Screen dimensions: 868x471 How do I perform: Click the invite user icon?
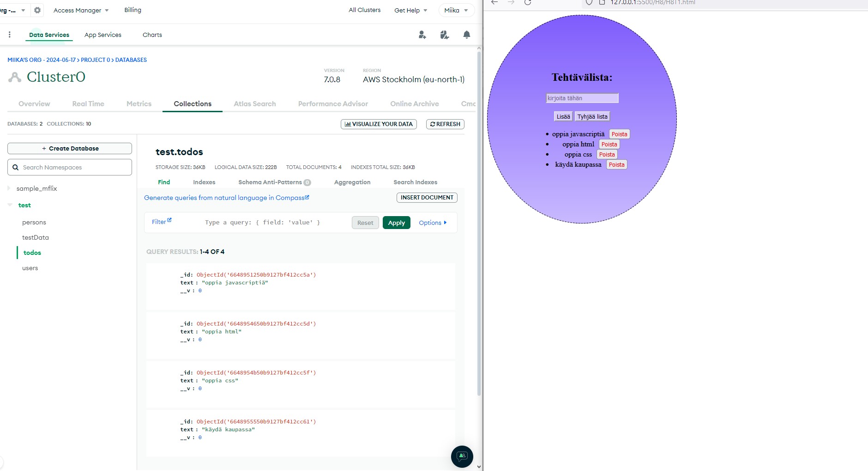(422, 35)
